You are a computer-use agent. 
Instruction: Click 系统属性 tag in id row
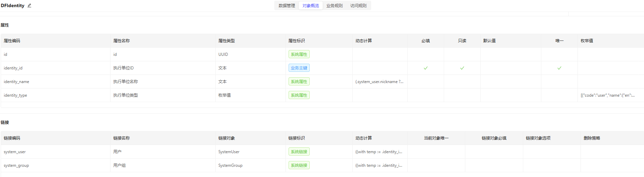(299, 54)
